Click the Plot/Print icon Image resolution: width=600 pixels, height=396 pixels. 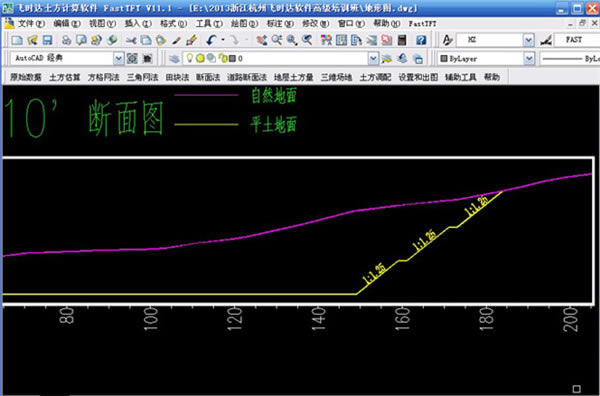[67, 40]
